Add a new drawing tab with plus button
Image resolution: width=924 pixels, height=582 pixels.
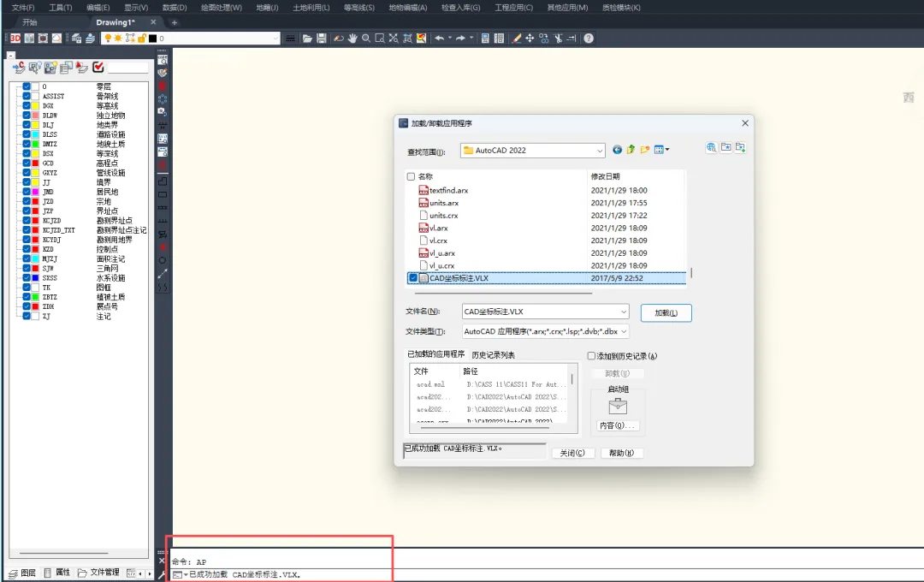[x=174, y=22]
